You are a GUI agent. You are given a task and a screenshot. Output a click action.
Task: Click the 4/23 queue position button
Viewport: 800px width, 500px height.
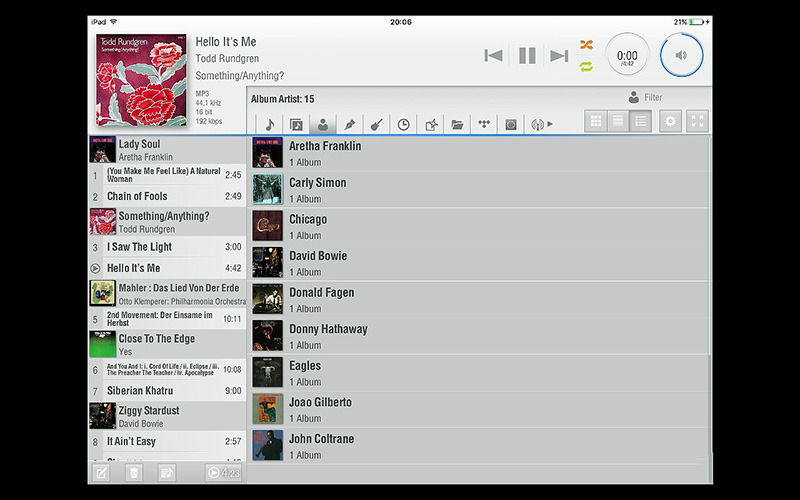click(223, 473)
